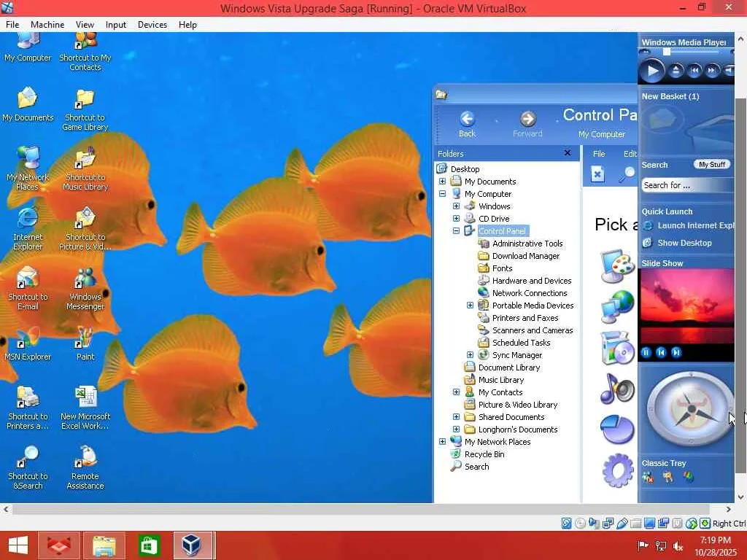Expand Shared Documents tree node

[x=456, y=416]
